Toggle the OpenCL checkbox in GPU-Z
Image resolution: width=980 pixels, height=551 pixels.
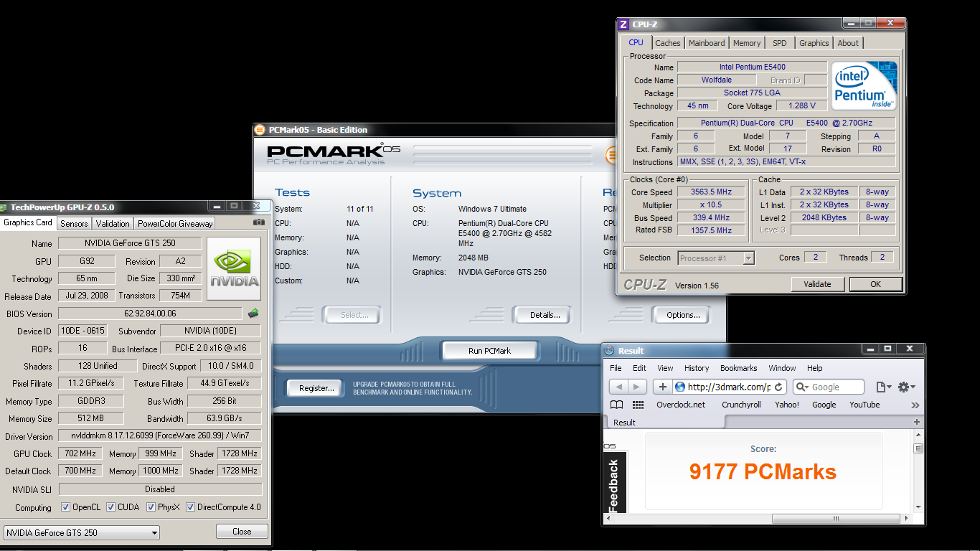[65, 507]
